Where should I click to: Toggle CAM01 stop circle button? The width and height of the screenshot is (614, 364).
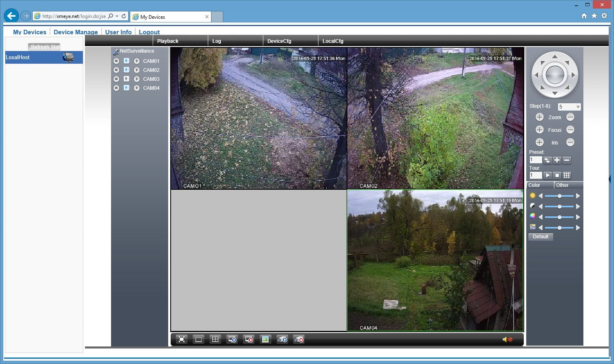point(116,61)
